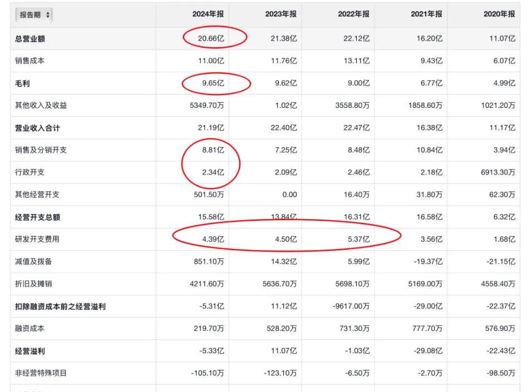Screen dimensions: 532x392
Task: Click the 22.12亿 revenue cell
Action: pos(356,39)
